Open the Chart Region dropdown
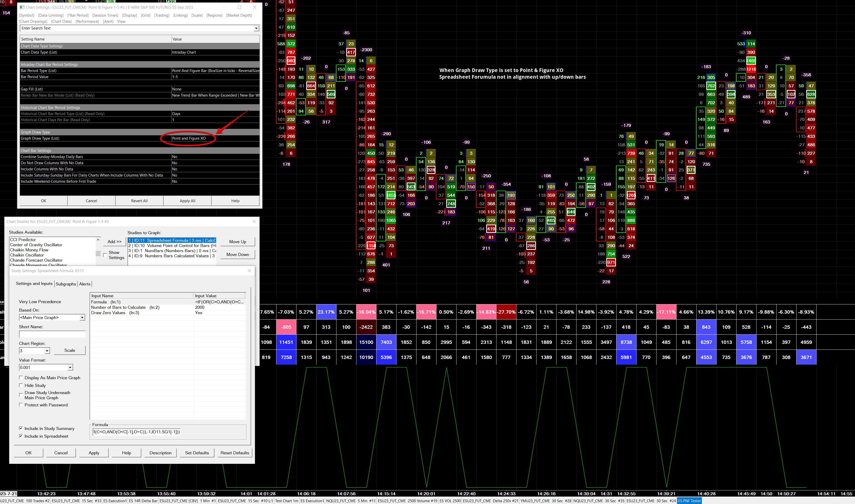 coord(47,351)
